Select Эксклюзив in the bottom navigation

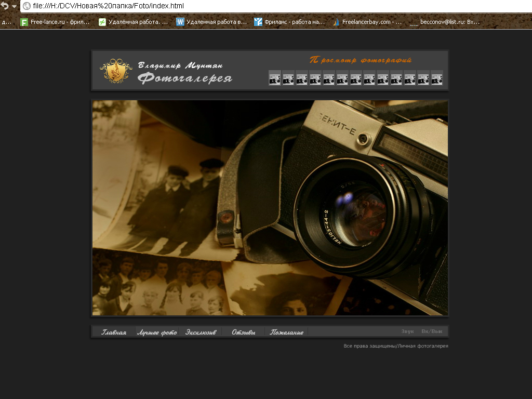tap(201, 332)
